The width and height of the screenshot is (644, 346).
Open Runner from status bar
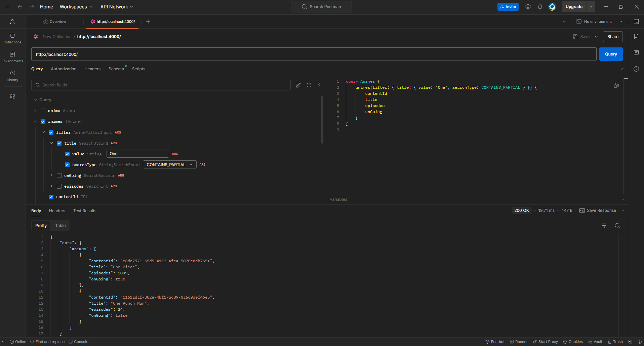click(519, 342)
